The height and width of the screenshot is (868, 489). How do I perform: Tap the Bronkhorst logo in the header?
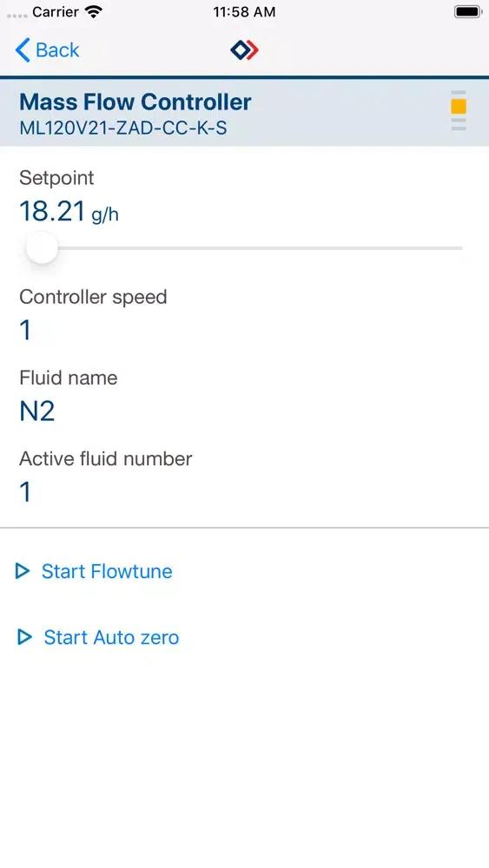(244, 49)
